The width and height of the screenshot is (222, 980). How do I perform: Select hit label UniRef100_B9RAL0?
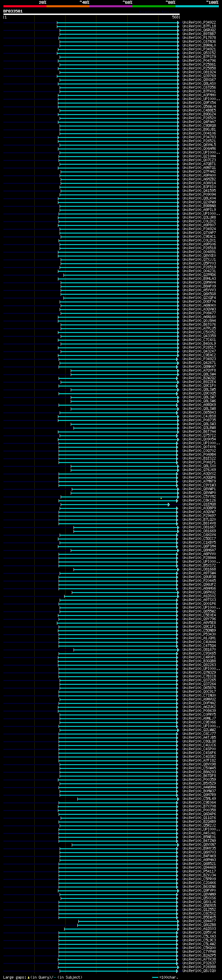(199, 45)
